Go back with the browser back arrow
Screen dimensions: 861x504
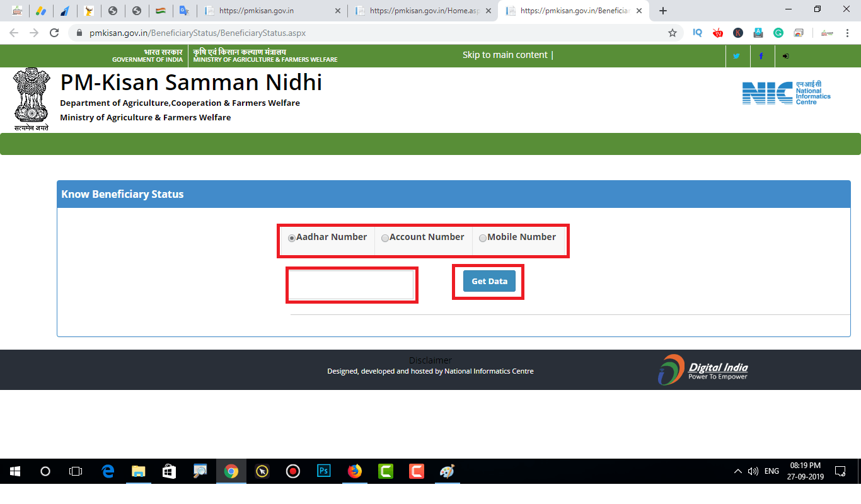point(14,33)
